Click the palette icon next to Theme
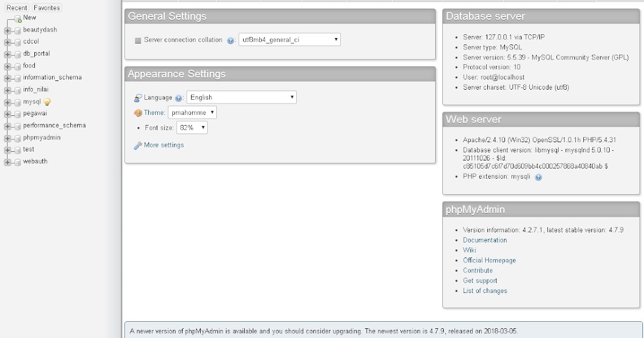The height and width of the screenshot is (338, 644). click(x=137, y=112)
